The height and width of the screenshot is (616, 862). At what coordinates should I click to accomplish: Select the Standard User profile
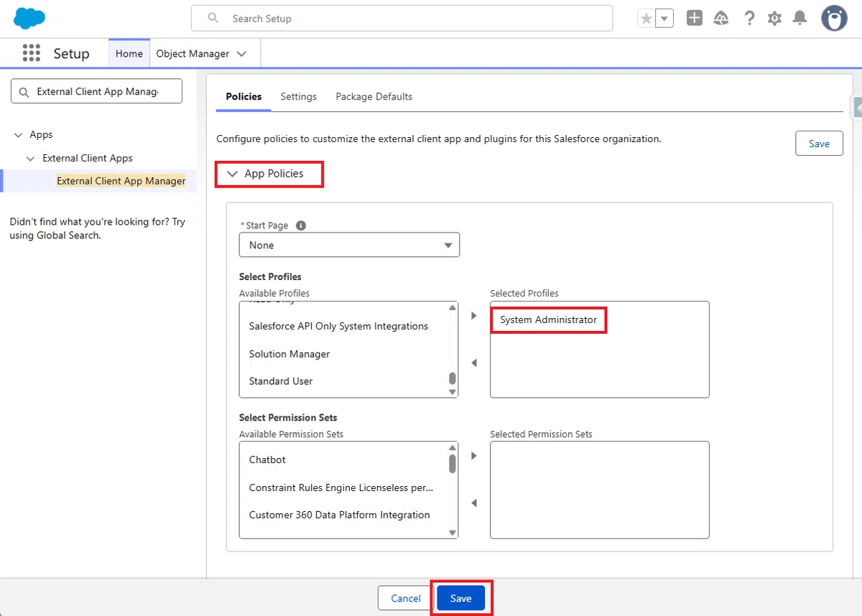pyautogui.click(x=281, y=381)
